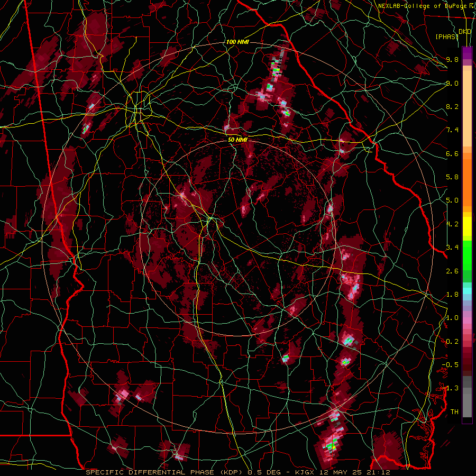This screenshot has width=476, height=476.
Task: Click the 3.4 value on the scale
Action: (452, 247)
